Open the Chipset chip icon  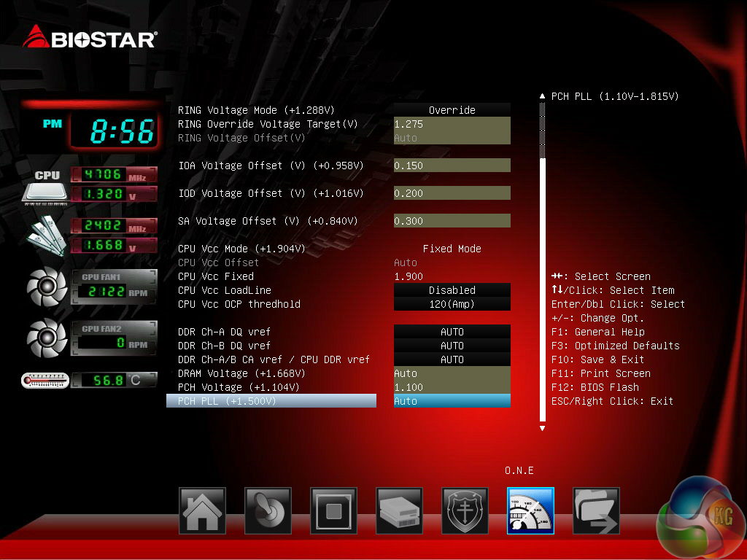(333, 510)
